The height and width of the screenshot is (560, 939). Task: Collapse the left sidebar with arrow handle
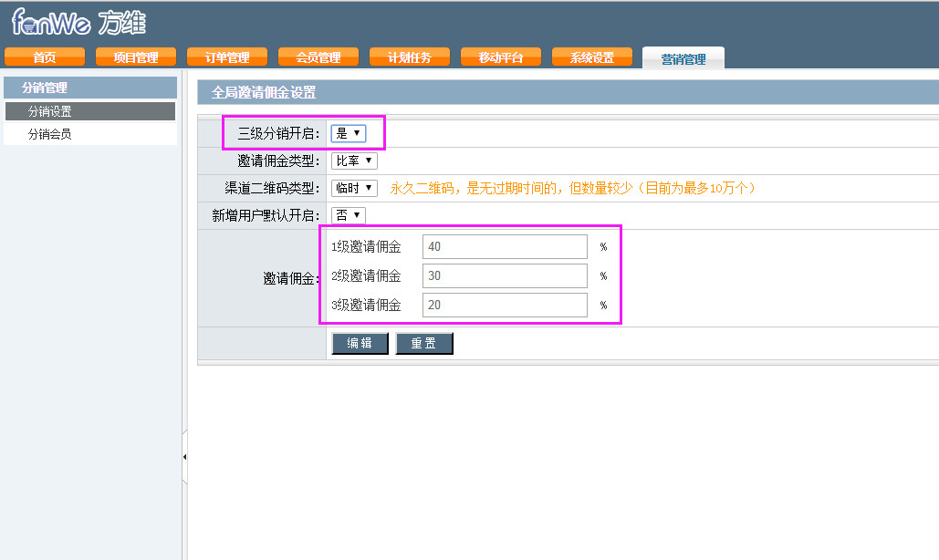click(x=185, y=455)
